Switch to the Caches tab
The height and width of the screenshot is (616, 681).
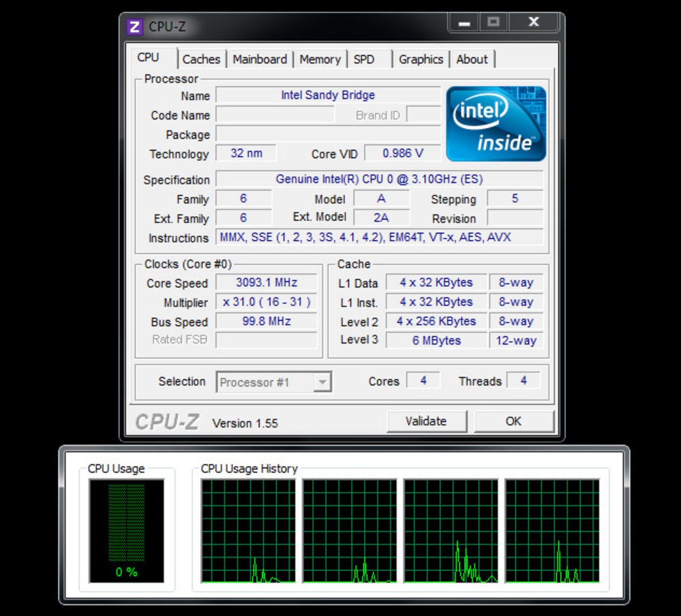coord(201,59)
